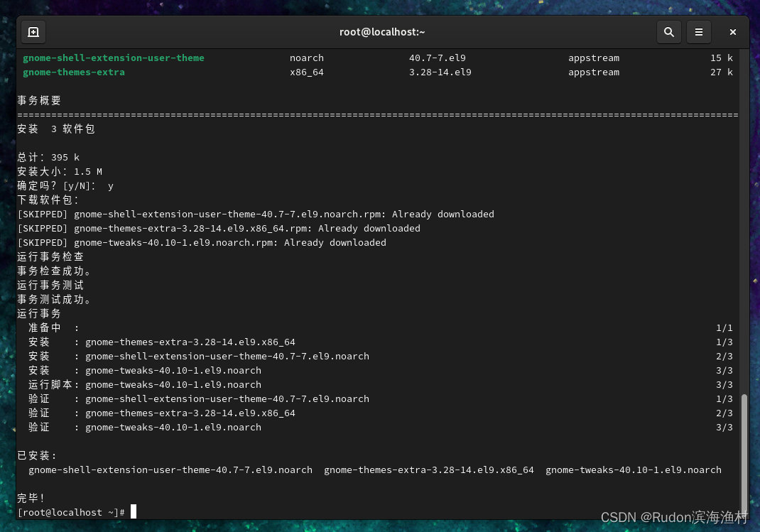The width and height of the screenshot is (760, 532).
Task: Click the y confirmation after 确定吗? [y/N]
Action: click(111, 185)
